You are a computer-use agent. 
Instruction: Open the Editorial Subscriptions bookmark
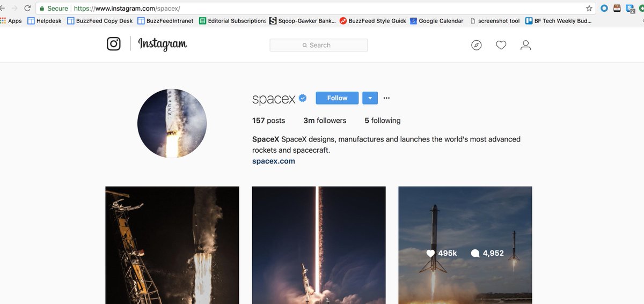232,21
